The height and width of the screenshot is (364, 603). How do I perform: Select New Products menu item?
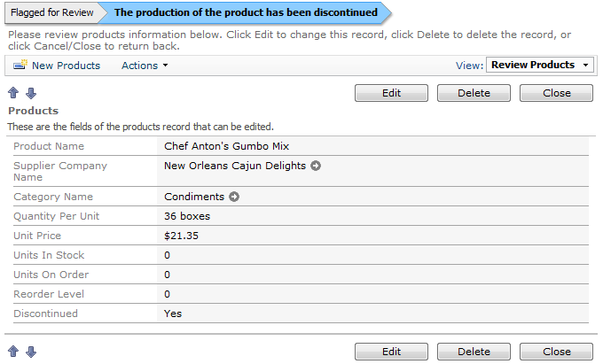[x=57, y=66]
